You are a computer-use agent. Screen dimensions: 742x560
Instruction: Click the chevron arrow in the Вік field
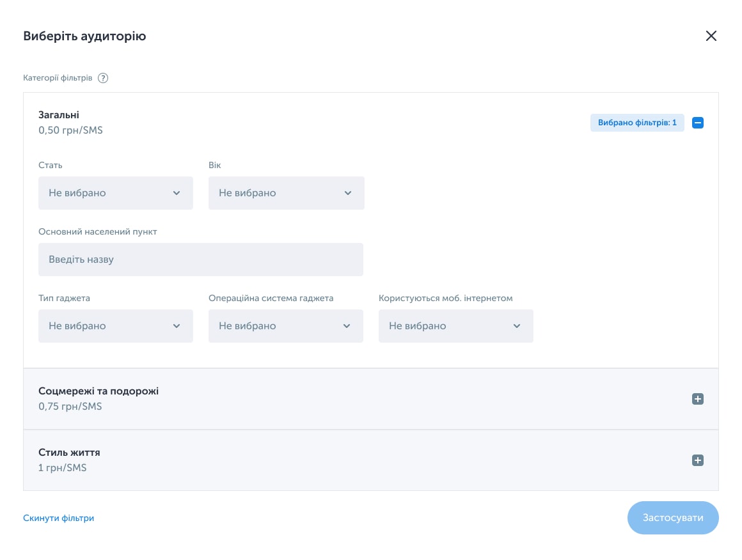pos(348,193)
